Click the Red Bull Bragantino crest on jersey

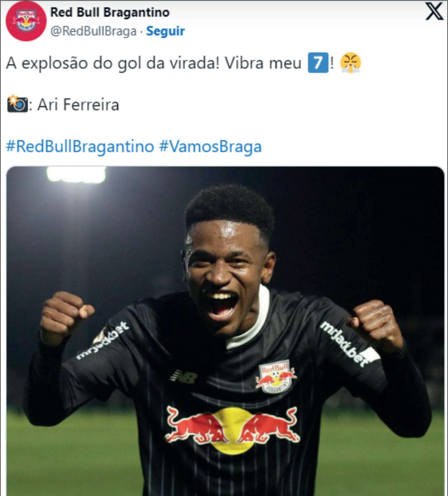(276, 376)
